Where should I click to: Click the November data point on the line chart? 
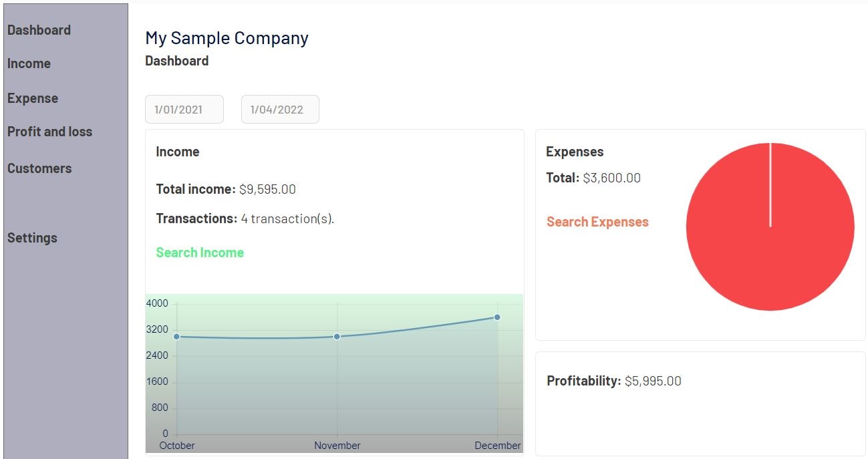(337, 336)
